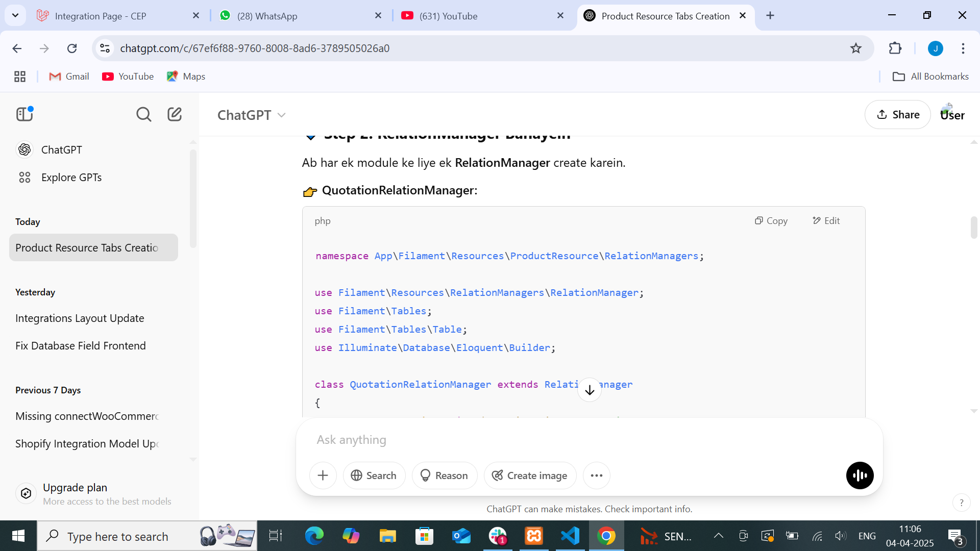Open Task View on taskbar

pyautogui.click(x=276, y=536)
